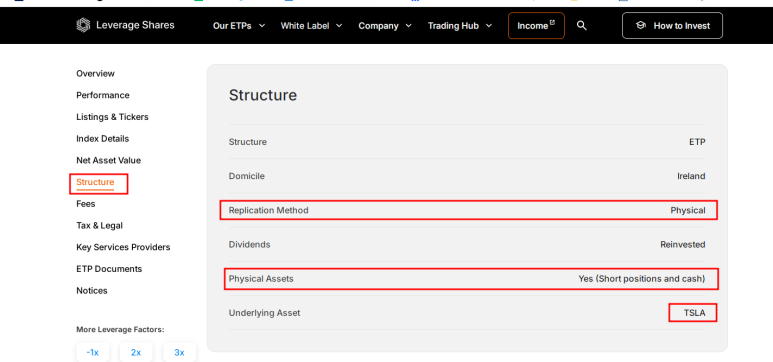Jump to Index Details section
This screenshot has height=362, width=773.
coord(103,139)
